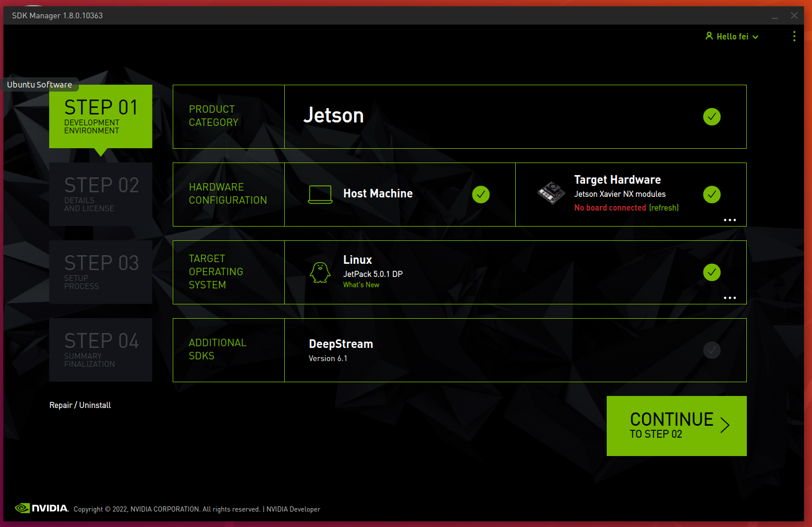This screenshot has width=812, height=527.
Task: Click the Linux penguin icon
Action: click(320, 272)
